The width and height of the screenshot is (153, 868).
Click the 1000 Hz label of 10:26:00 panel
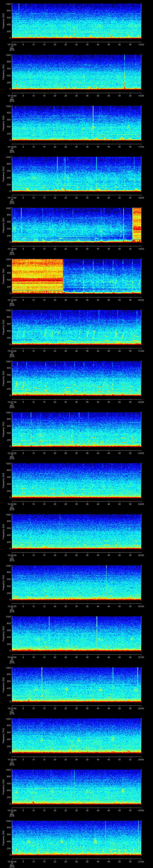pyautogui.click(x=8, y=617)
